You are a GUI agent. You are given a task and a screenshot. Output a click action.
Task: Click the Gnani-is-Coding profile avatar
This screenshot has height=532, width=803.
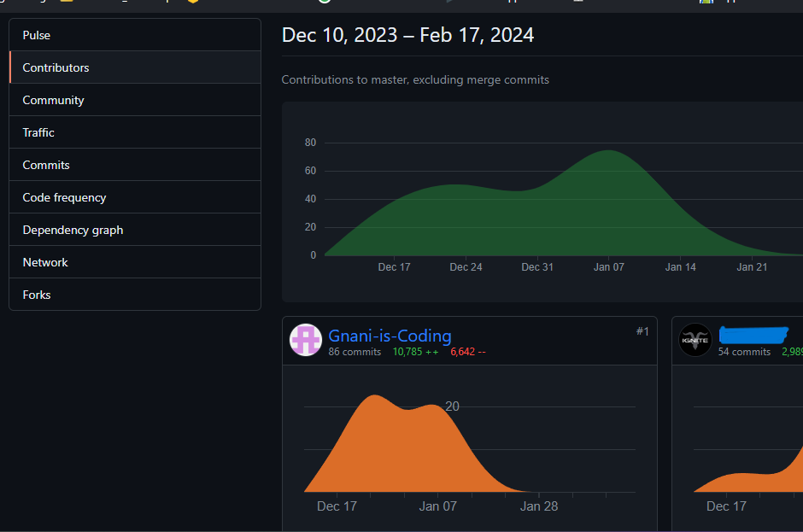coord(306,340)
